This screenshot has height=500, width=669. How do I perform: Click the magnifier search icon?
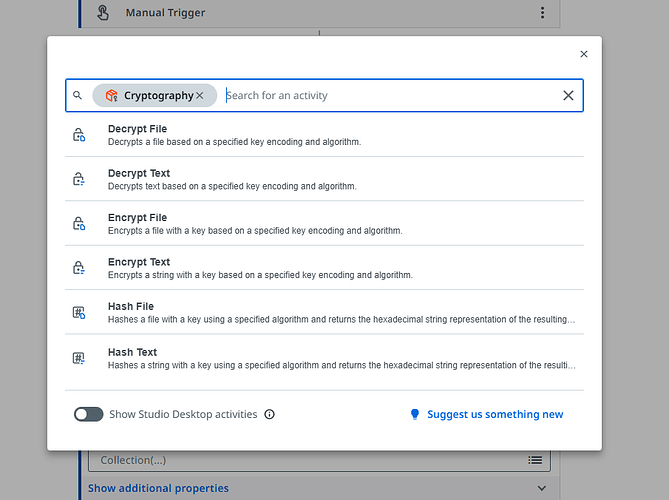coord(77,95)
